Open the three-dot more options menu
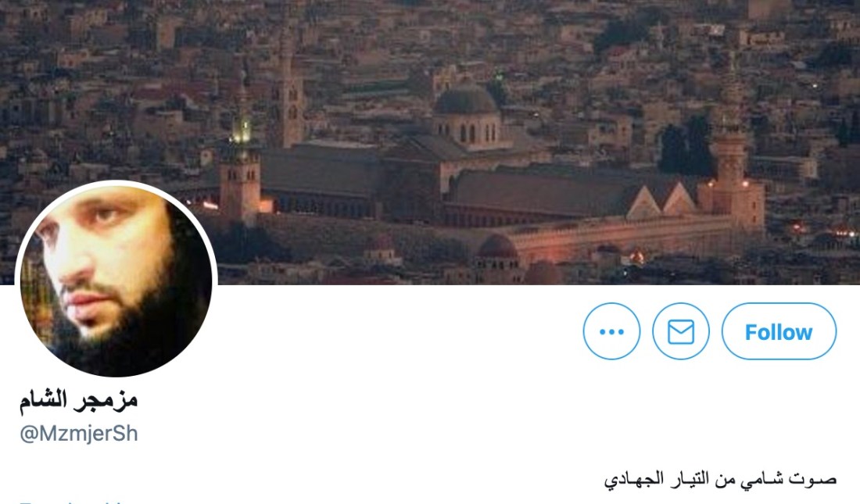Viewport: 860px width, 504px height. pyautogui.click(x=611, y=331)
